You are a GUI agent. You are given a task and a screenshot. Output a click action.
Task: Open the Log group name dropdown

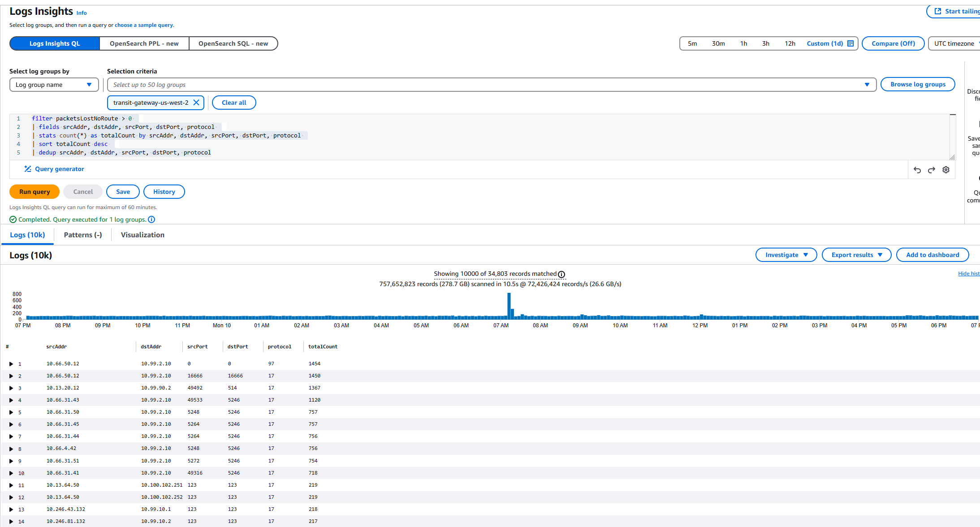pyautogui.click(x=54, y=85)
